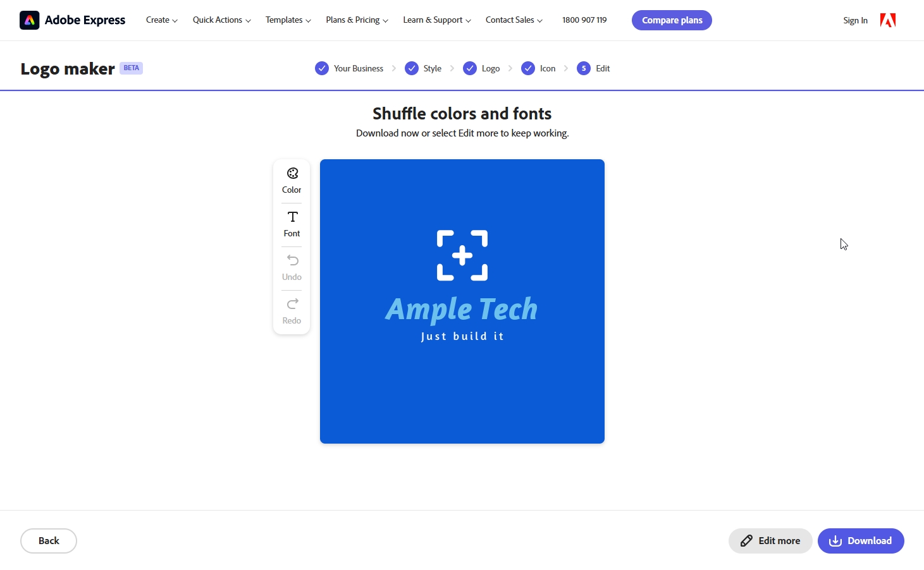Download the logo
924x570 pixels.
click(x=861, y=541)
